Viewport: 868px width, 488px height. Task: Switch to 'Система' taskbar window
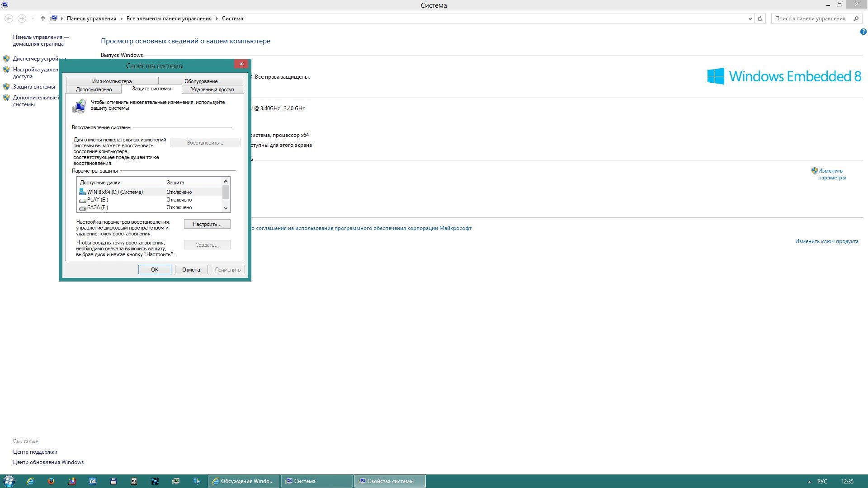[317, 481]
